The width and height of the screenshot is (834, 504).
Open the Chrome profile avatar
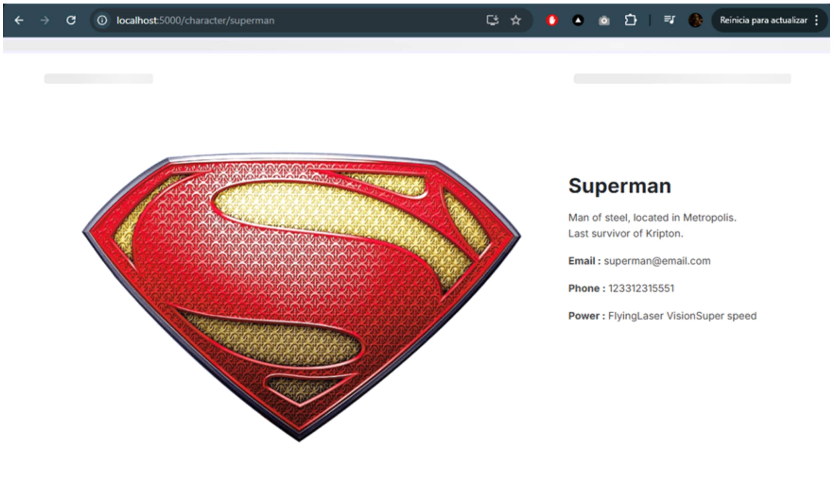695,20
